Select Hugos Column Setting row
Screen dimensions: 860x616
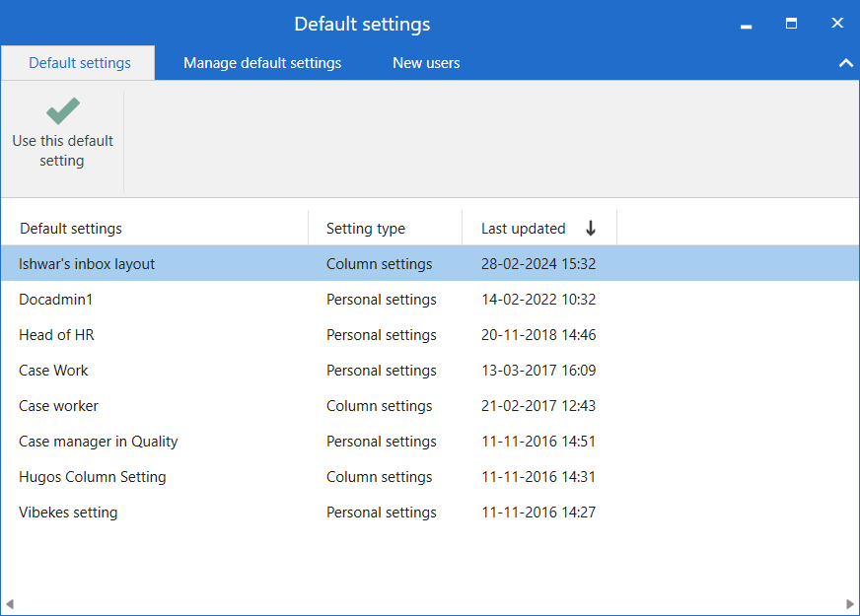[430, 477]
